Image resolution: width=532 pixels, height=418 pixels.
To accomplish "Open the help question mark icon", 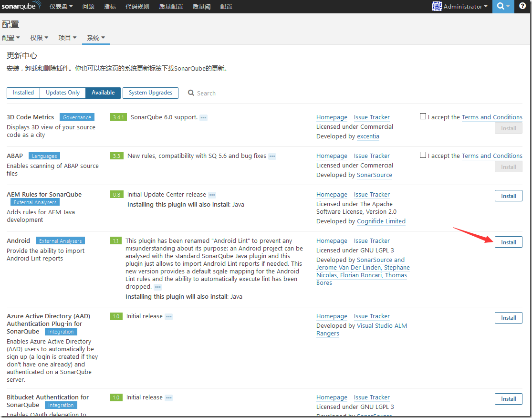I will (522, 7).
